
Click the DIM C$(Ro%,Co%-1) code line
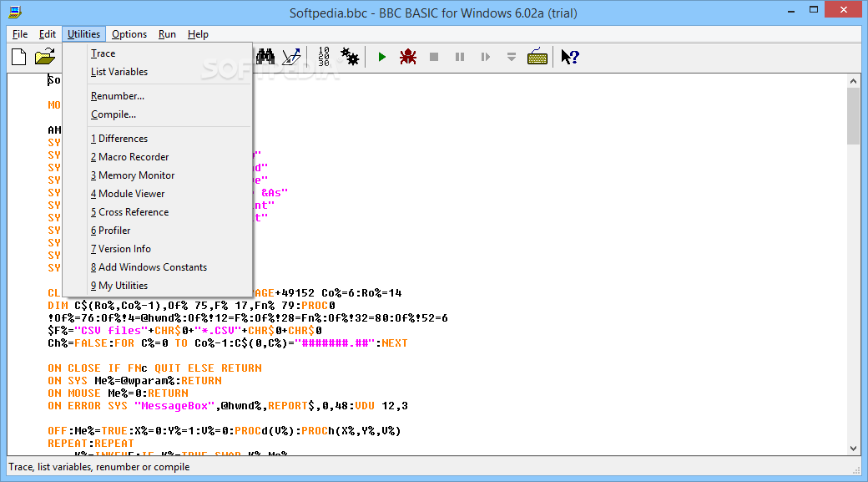tap(191, 305)
